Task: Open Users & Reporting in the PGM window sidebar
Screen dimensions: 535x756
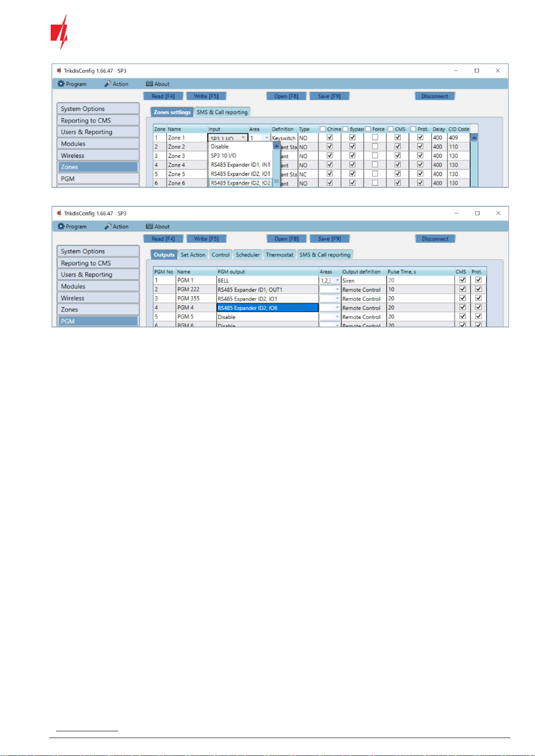Action: (98, 275)
